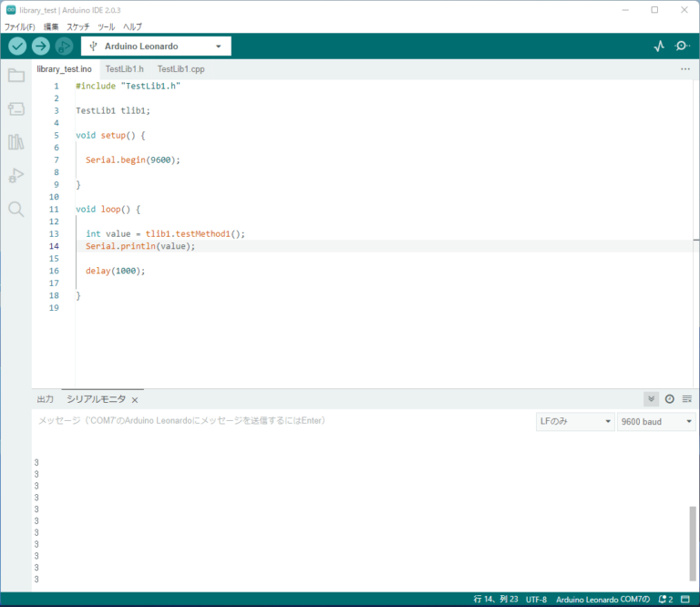Click the Verify sketch checkmark button
This screenshot has height=607, width=700.
click(17, 46)
